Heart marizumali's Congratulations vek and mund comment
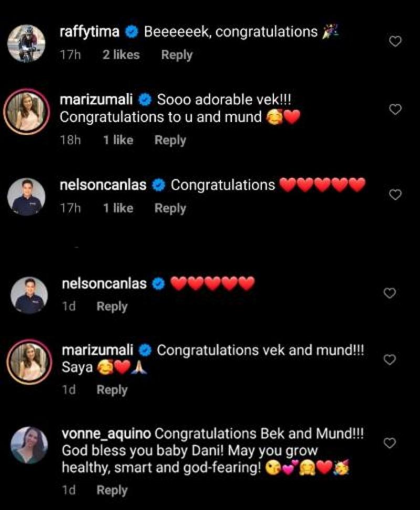This screenshot has height=510, width=420. [x=390, y=360]
